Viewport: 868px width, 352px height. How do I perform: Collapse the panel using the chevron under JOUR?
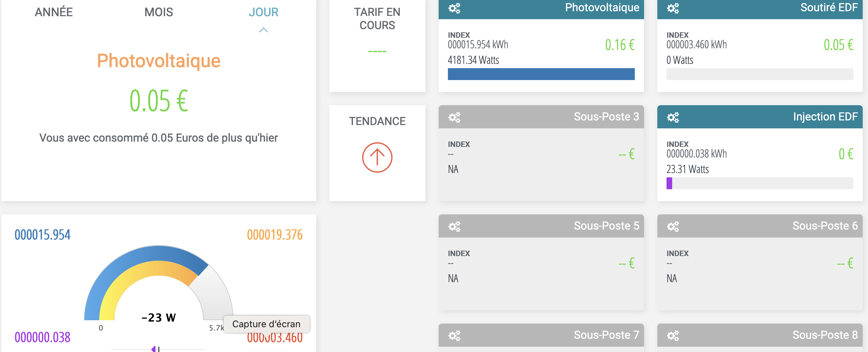[264, 30]
